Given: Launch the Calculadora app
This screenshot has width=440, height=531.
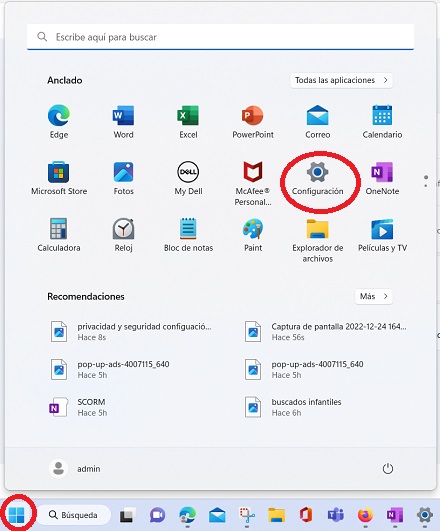Looking at the screenshot, I should click(x=59, y=235).
